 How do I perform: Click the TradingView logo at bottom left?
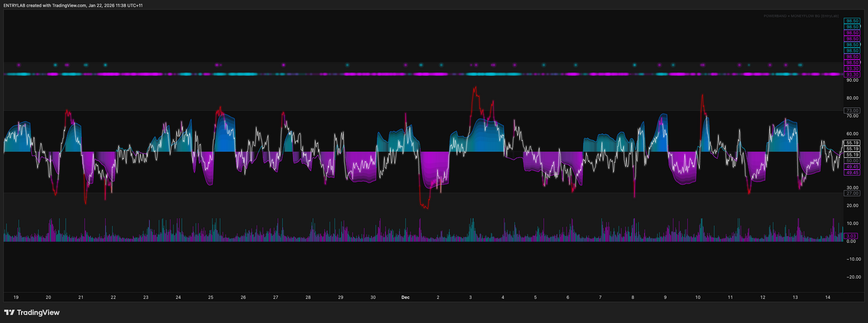pyautogui.click(x=32, y=312)
